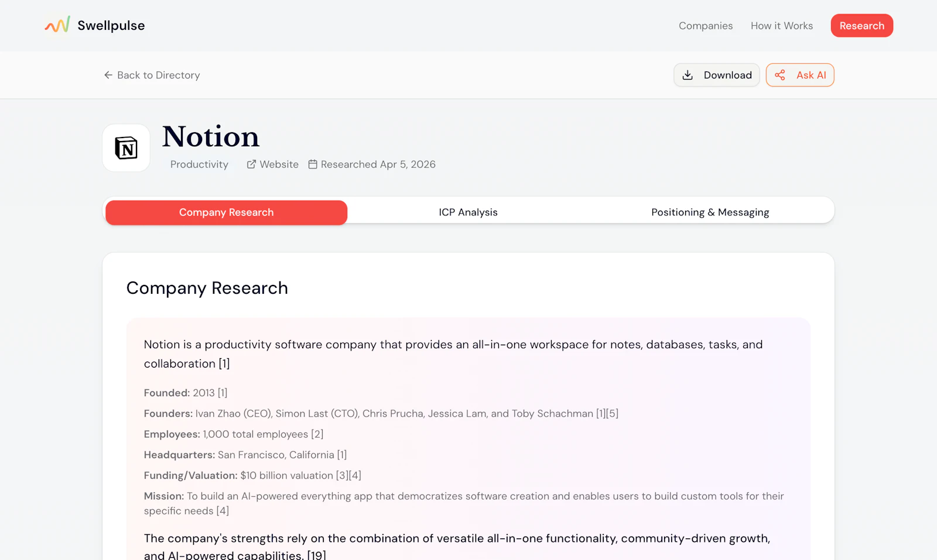Open the Swellpulse home link text
This screenshot has width=937, height=560.
coord(111,26)
